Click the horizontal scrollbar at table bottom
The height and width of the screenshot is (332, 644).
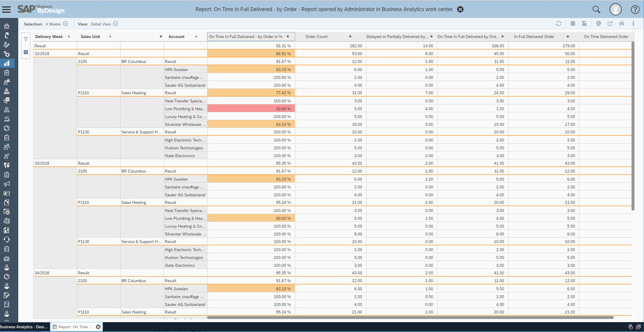(x=410, y=318)
